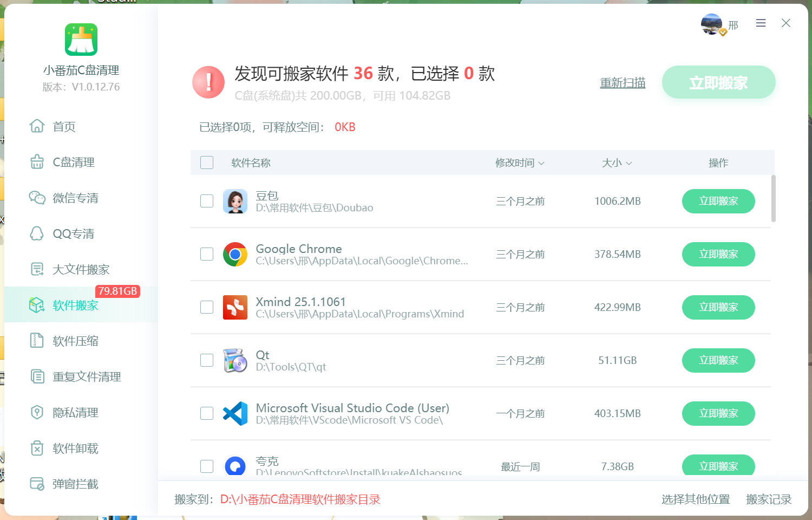Click the Xmind size 422.99MB
812x520 pixels.
(x=618, y=307)
